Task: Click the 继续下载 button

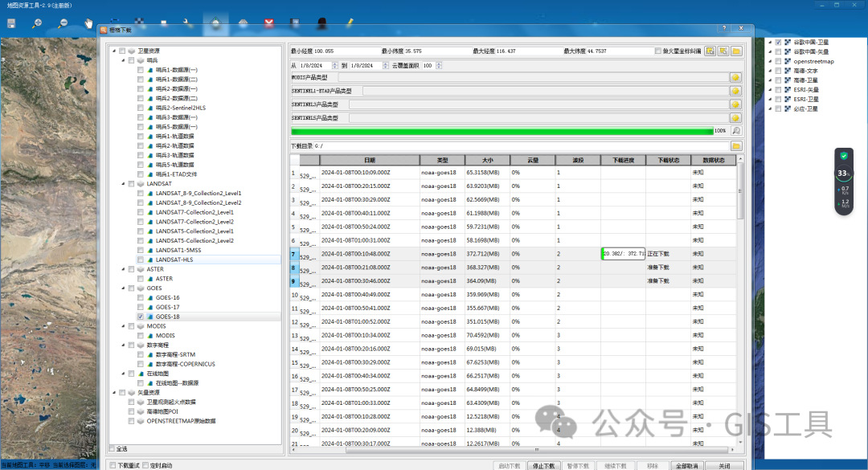Action: tap(616, 466)
